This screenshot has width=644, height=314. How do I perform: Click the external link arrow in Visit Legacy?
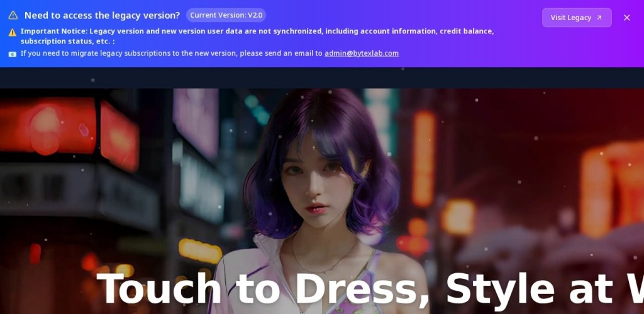tap(599, 18)
